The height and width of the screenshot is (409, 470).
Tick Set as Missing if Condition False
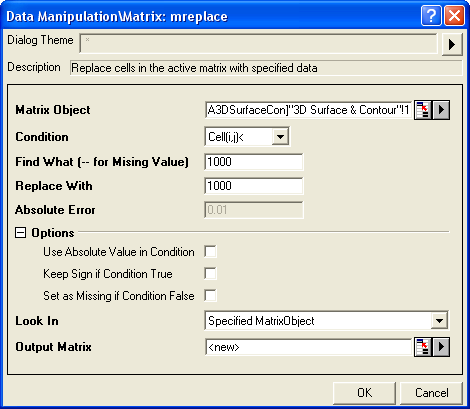(x=210, y=296)
